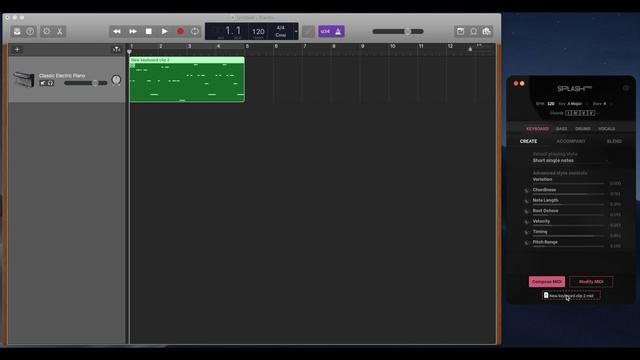The image size is (640, 360).
Task: Click the BPM 120 value in Splash
Action: coord(551,104)
